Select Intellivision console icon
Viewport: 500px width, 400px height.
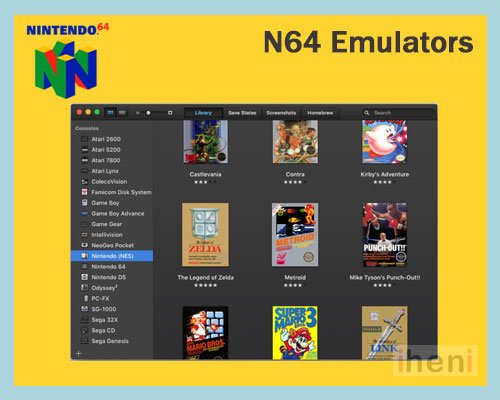point(85,235)
